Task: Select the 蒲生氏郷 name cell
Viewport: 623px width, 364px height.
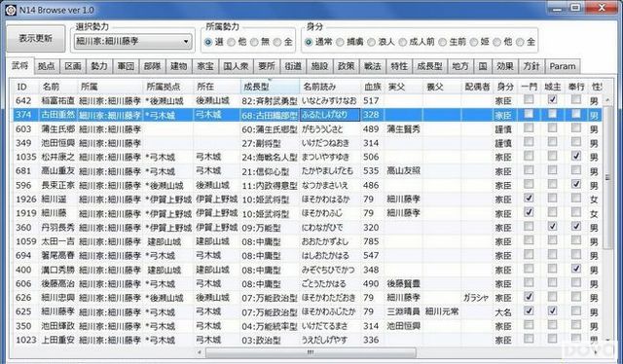Action: pyautogui.click(x=58, y=129)
